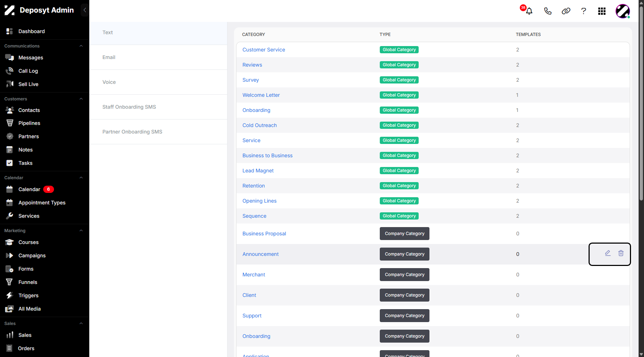
Task: Open the help question mark icon
Action: tap(584, 11)
